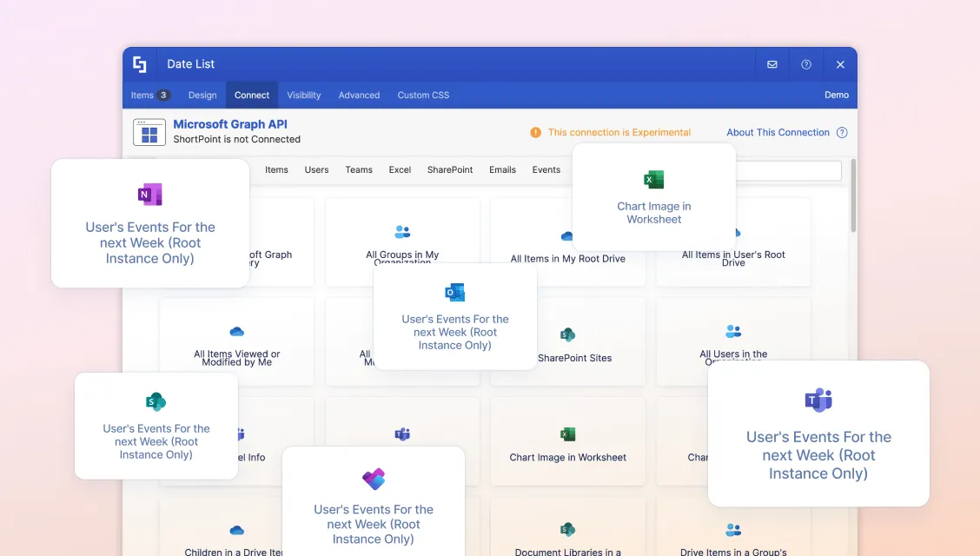Image resolution: width=980 pixels, height=556 pixels.
Task: Click the Microsoft Graph API grid icon
Action: (x=149, y=131)
